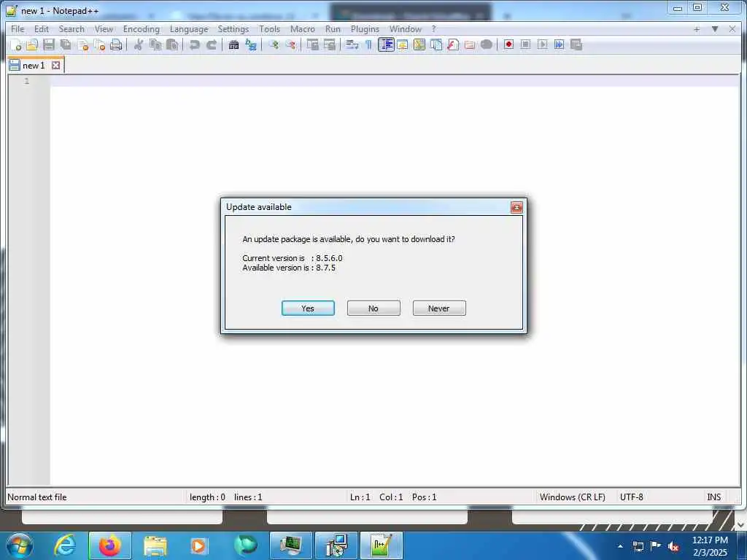Open the Search menu
Image resolution: width=747 pixels, height=560 pixels.
[71, 29]
